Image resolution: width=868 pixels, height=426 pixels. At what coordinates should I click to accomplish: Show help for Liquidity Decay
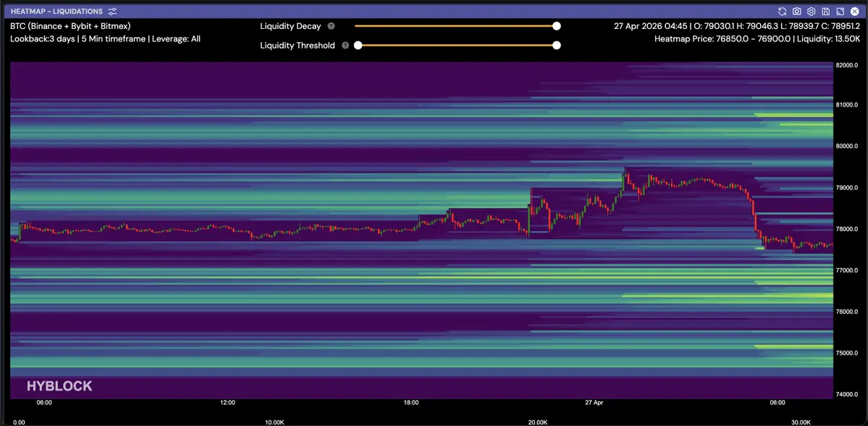pos(331,26)
